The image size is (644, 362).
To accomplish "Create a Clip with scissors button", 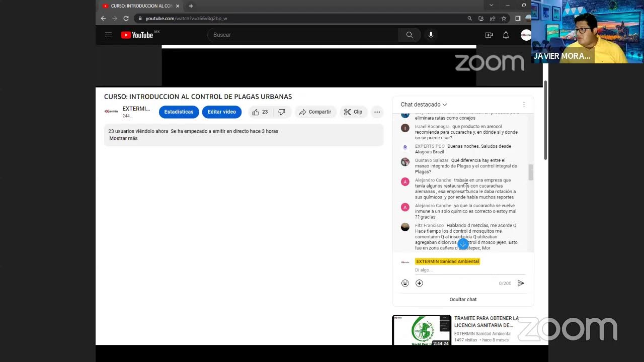I will (353, 112).
